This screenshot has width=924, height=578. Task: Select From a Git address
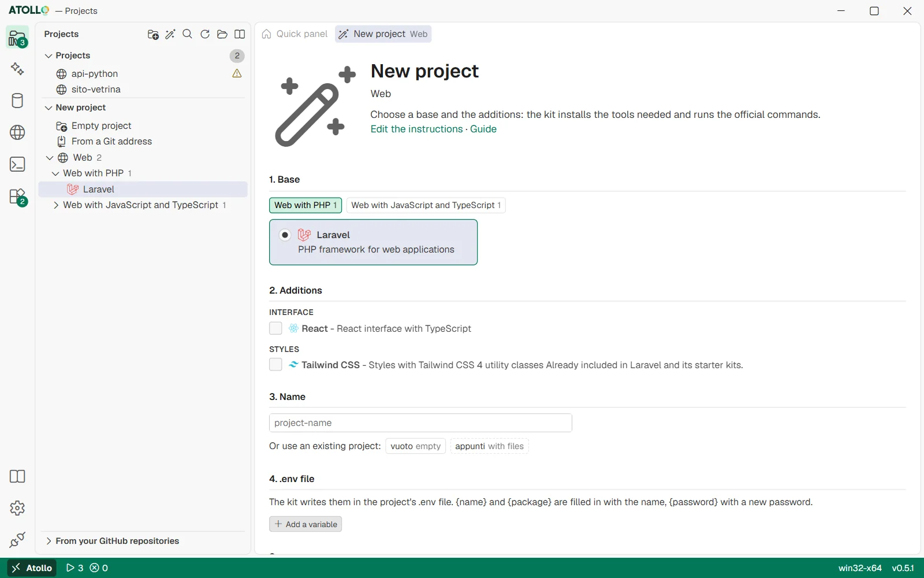tap(111, 142)
